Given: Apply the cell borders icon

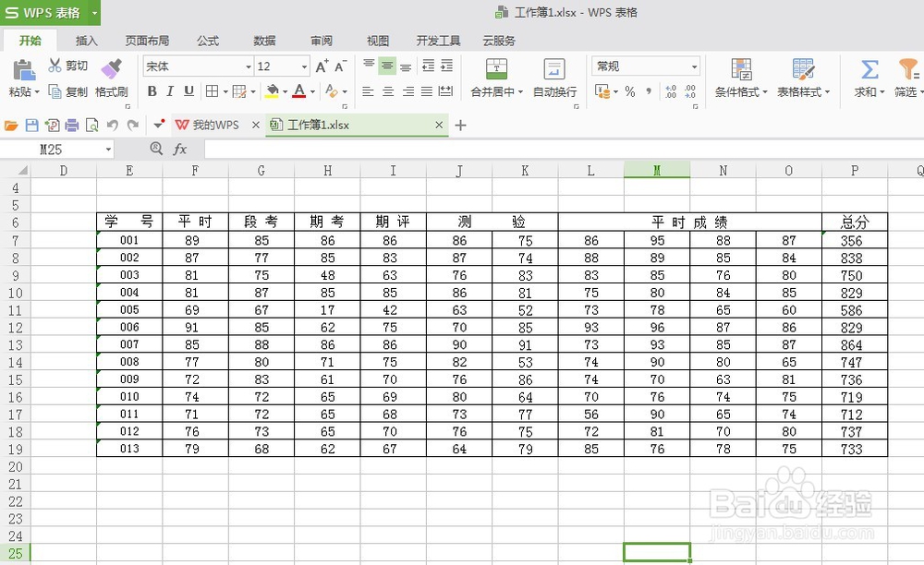Looking at the screenshot, I should point(212,91).
